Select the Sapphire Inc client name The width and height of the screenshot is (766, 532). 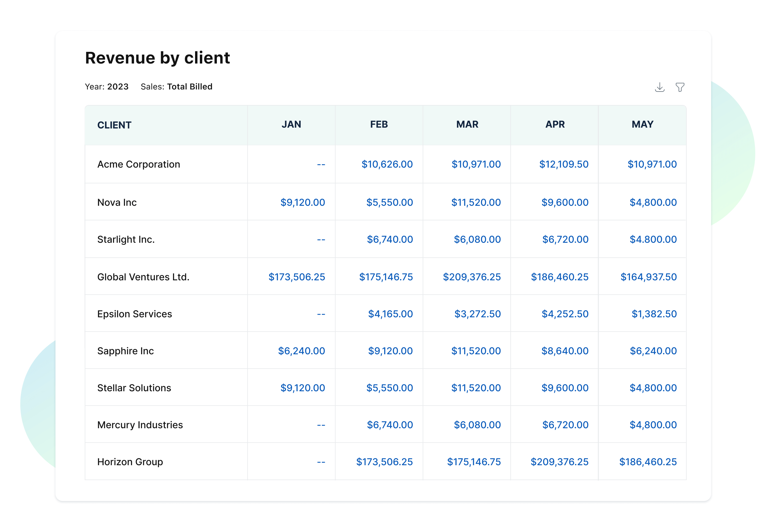(126, 351)
